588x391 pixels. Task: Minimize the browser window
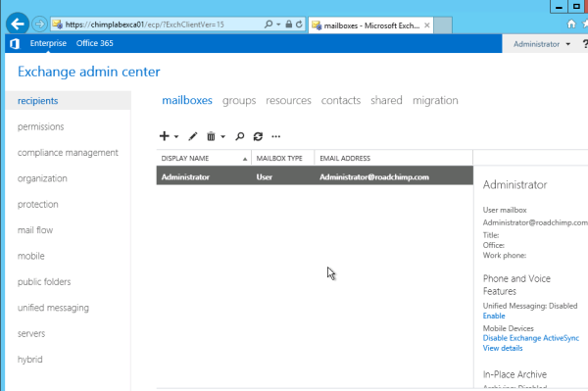559,7
